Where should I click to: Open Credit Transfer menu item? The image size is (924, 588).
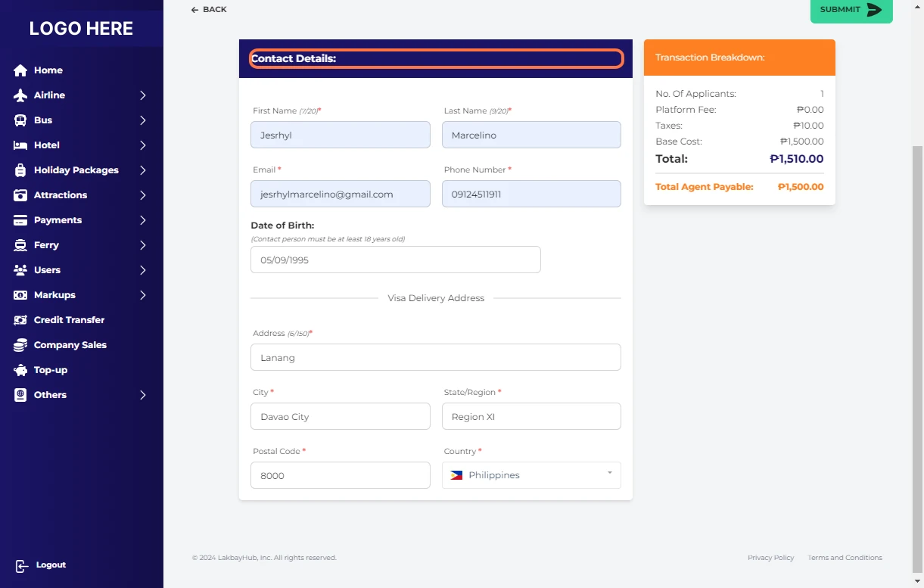[x=69, y=320]
